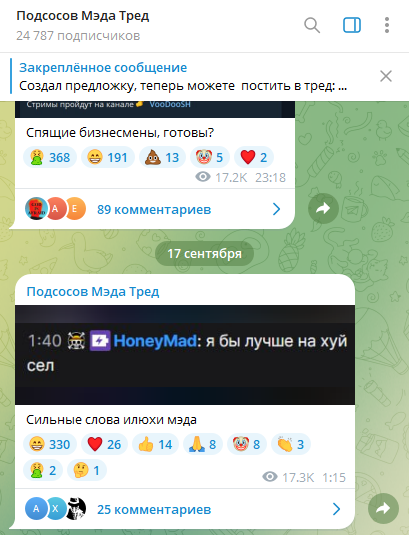Add thumbs up reaction showing 14
This screenshot has height=535, width=409.
tap(155, 444)
